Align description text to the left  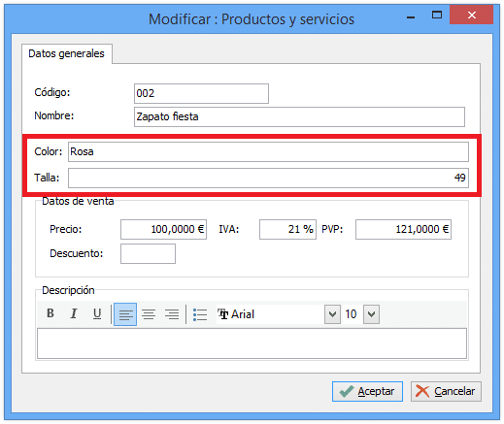pos(125,314)
